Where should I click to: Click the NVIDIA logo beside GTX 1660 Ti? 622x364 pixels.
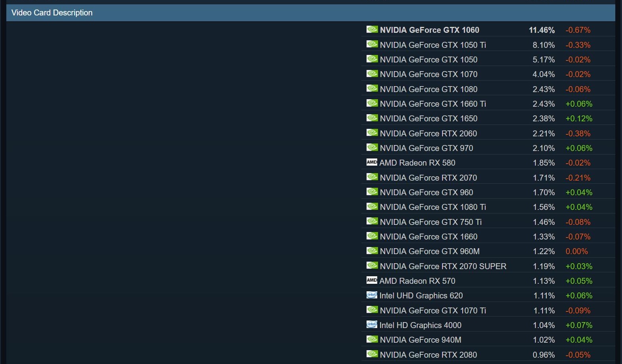pos(372,103)
